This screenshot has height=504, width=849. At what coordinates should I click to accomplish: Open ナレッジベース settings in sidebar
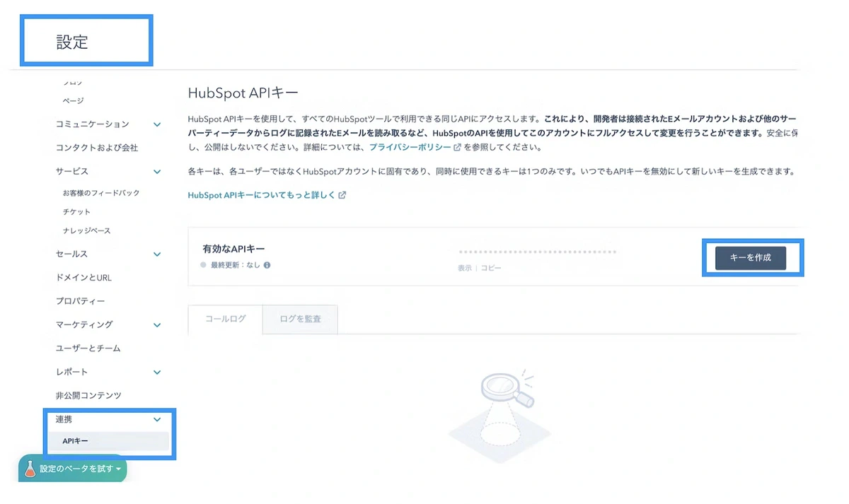point(86,231)
